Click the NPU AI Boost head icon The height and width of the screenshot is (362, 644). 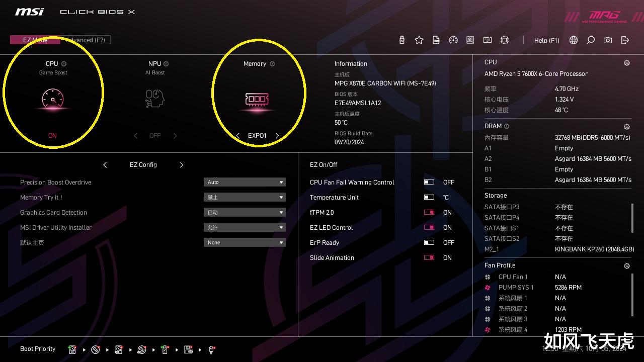(x=155, y=99)
